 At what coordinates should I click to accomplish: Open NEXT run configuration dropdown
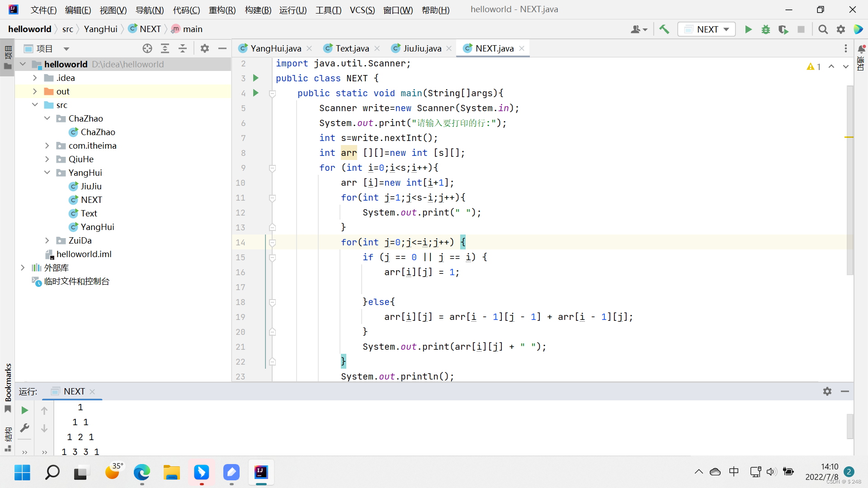[707, 29]
